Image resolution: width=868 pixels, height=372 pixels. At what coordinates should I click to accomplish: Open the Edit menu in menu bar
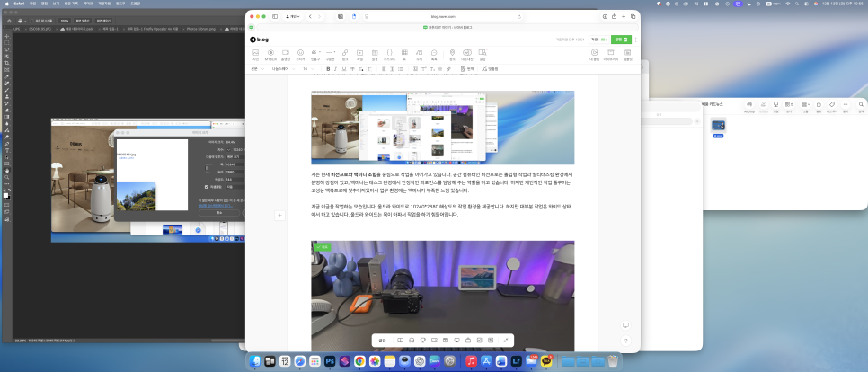(x=44, y=3)
